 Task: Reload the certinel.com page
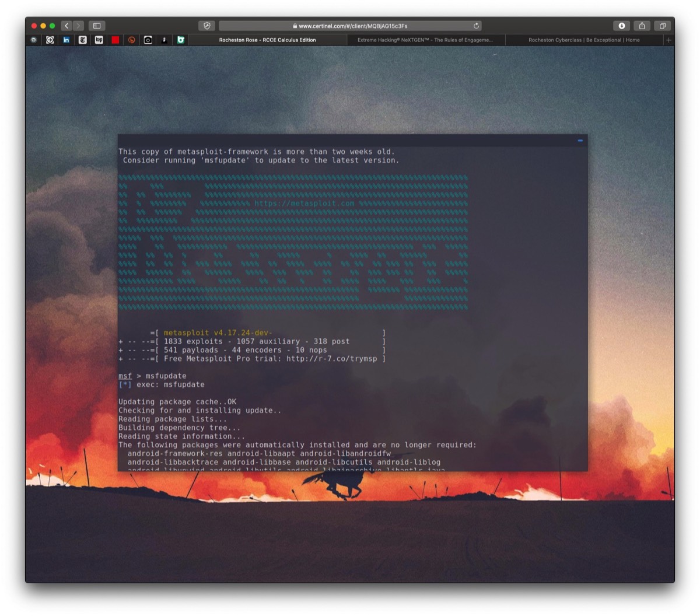pyautogui.click(x=476, y=26)
